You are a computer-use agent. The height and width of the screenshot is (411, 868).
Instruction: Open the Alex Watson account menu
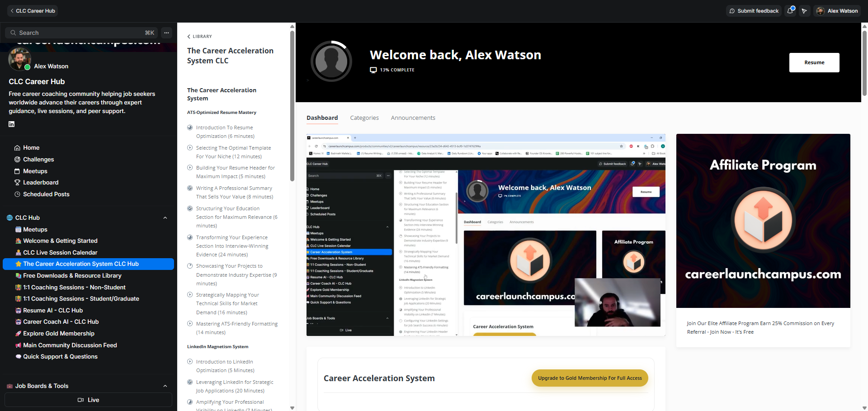(x=838, y=11)
